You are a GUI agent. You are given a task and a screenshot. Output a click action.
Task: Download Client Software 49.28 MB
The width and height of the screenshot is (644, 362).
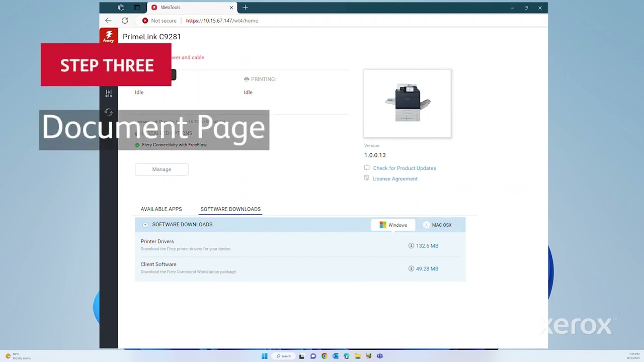coord(423,269)
